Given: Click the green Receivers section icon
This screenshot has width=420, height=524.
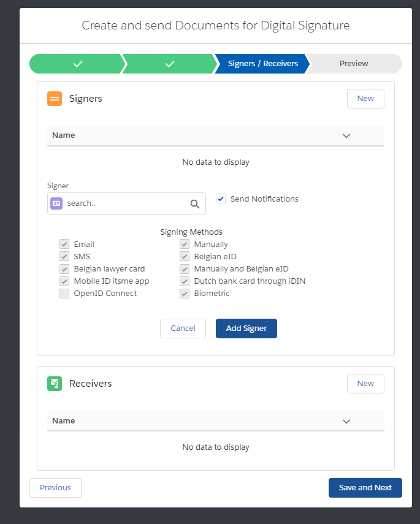Looking at the screenshot, I should (55, 384).
